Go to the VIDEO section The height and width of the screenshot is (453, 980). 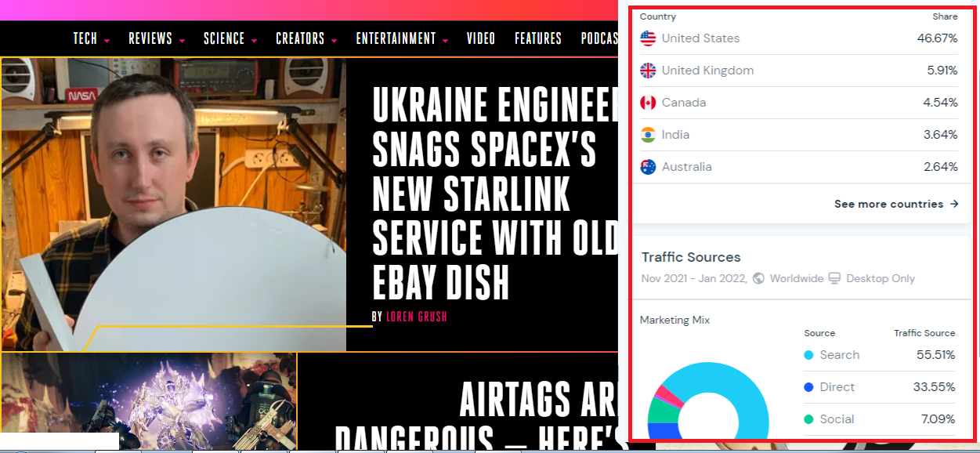[481, 38]
